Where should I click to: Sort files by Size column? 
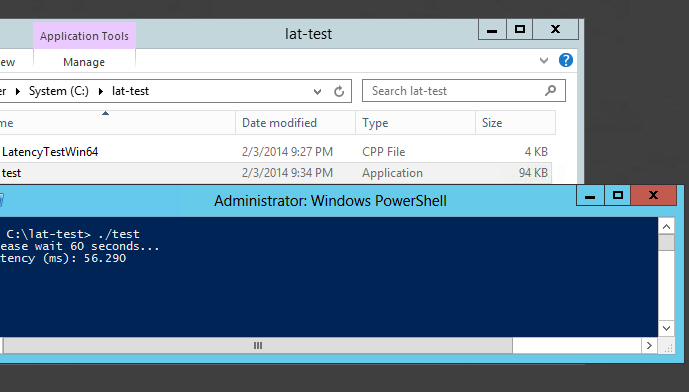click(x=516, y=123)
